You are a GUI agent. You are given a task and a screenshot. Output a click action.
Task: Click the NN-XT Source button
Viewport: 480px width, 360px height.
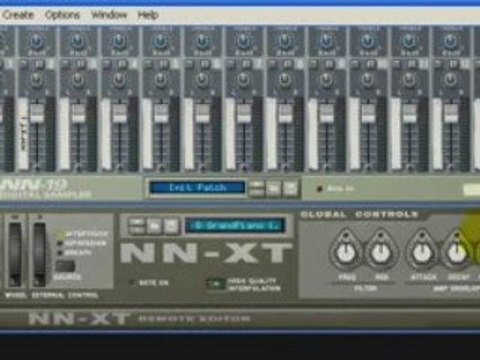65,266
